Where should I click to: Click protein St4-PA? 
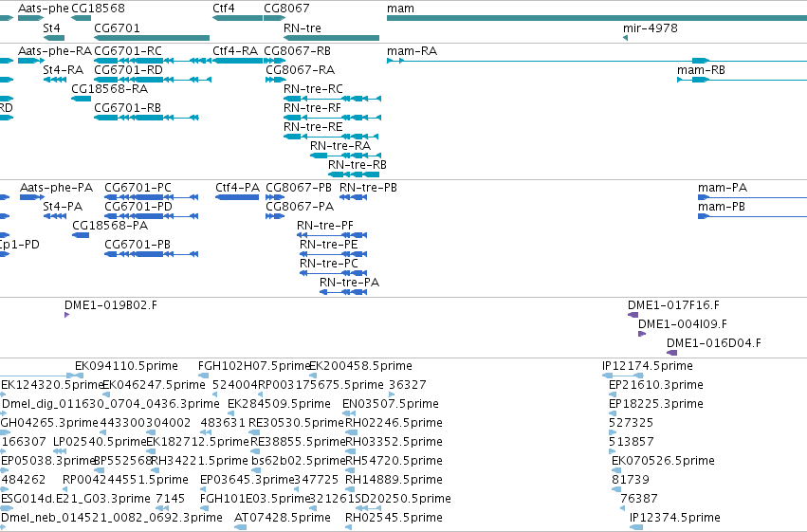pyautogui.click(x=55, y=216)
